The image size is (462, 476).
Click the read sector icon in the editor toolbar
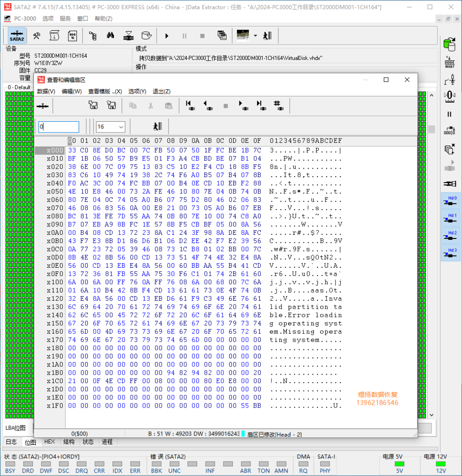pos(42,106)
